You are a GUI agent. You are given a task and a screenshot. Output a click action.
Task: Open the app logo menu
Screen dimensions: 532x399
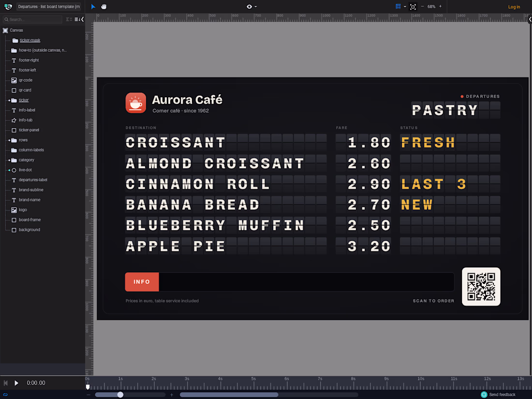[8, 6]
